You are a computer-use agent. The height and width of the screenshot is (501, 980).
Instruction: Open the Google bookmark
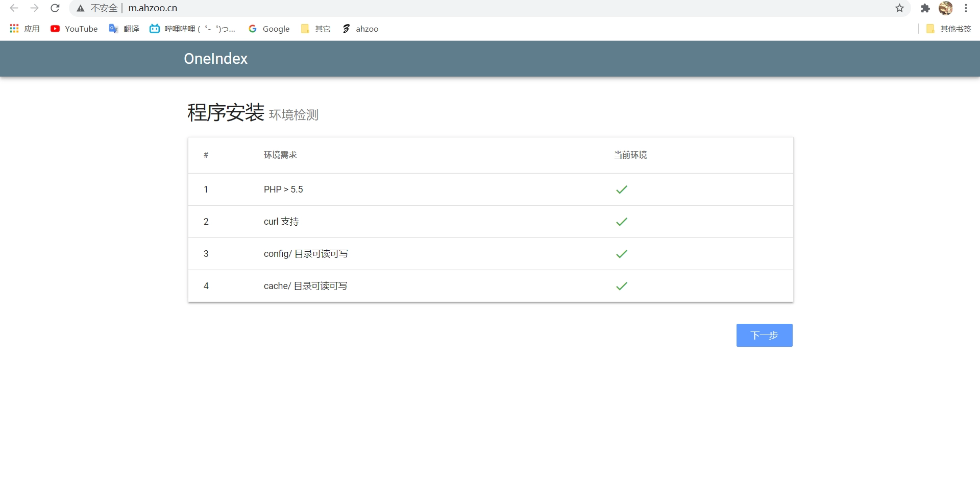coord(269,29)
